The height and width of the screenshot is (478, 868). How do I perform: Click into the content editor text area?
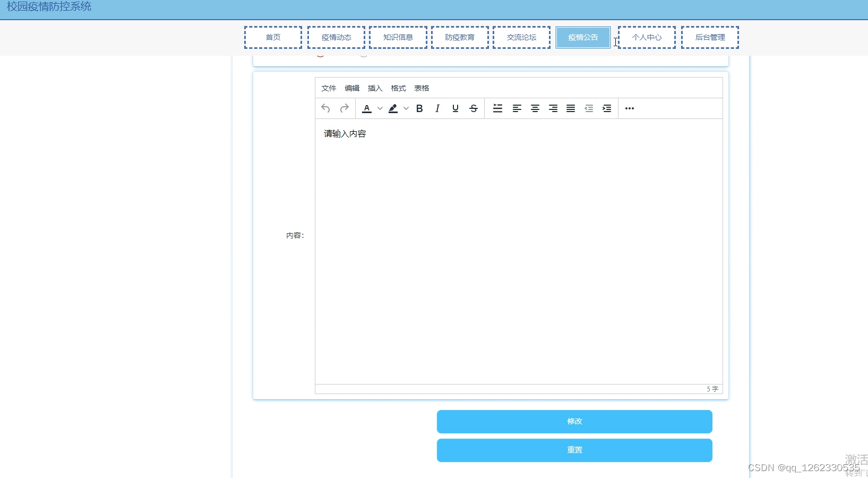[519, 251]
